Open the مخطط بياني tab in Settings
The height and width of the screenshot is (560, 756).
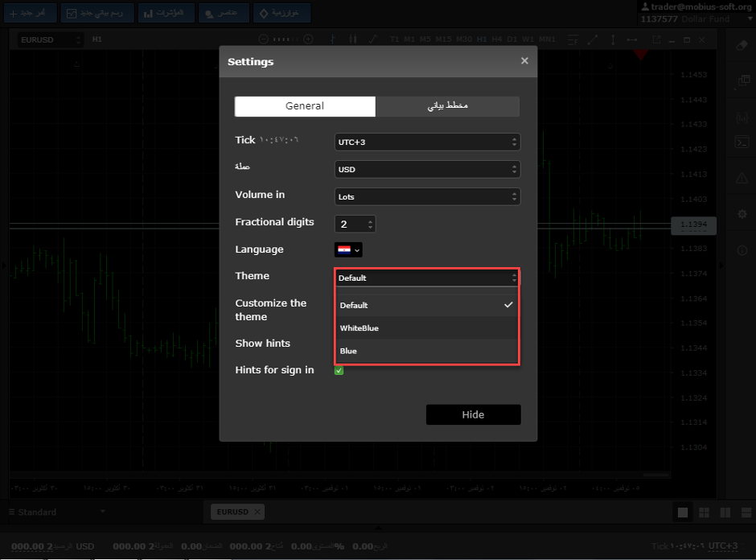pos(447,106)
